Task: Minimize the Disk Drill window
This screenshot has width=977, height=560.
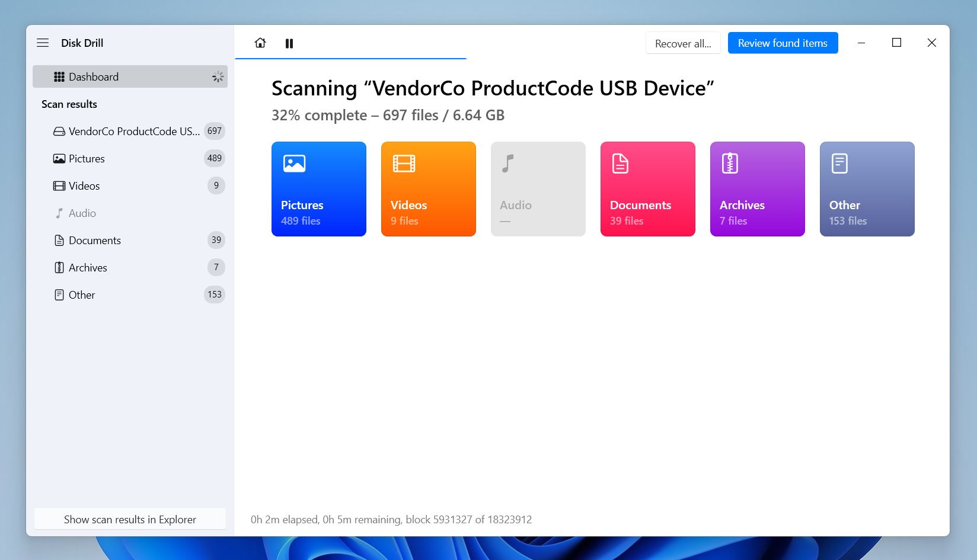Action: (x=861, y=43)
